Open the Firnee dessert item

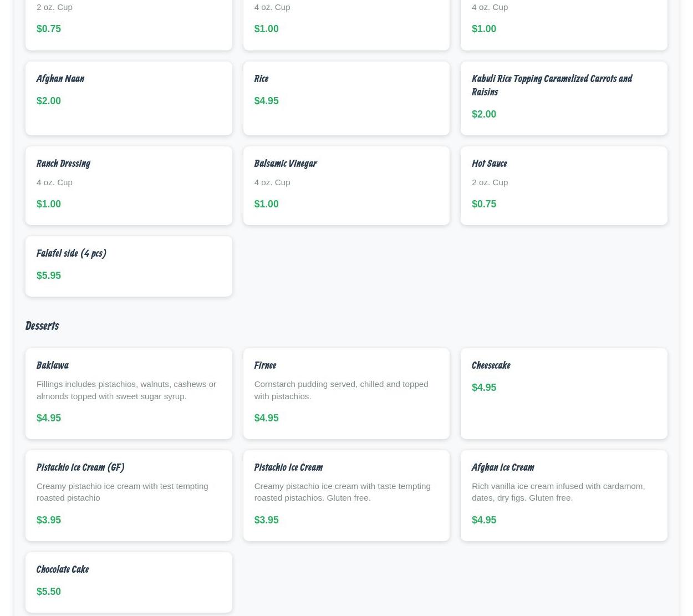point(264,365)
